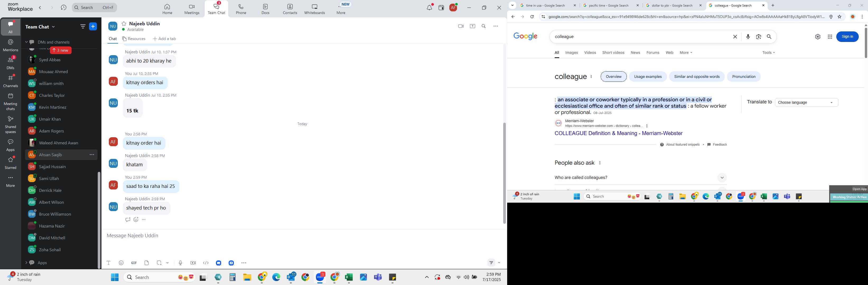Click the Zoom search box
868x285 pixels.
[x=94, y=7]
